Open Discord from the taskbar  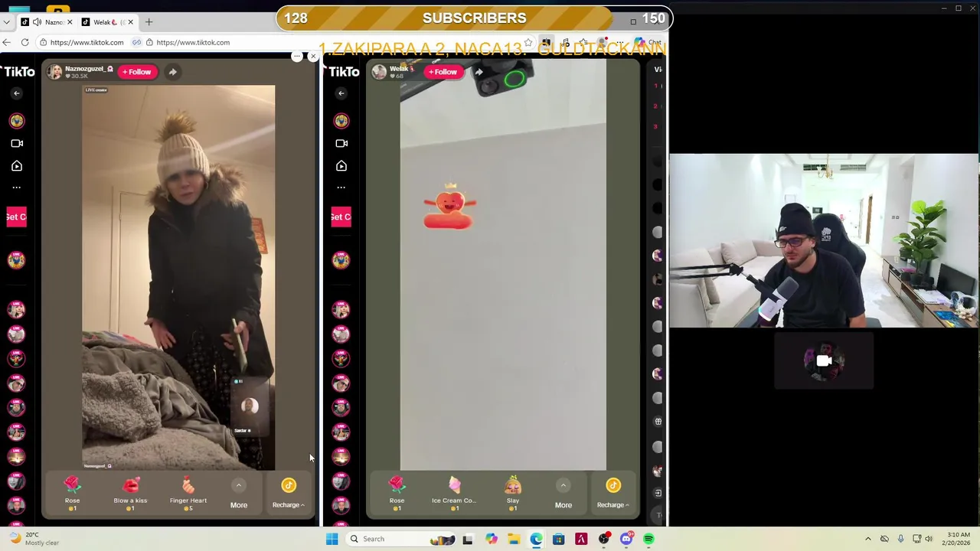coord(626,539)
